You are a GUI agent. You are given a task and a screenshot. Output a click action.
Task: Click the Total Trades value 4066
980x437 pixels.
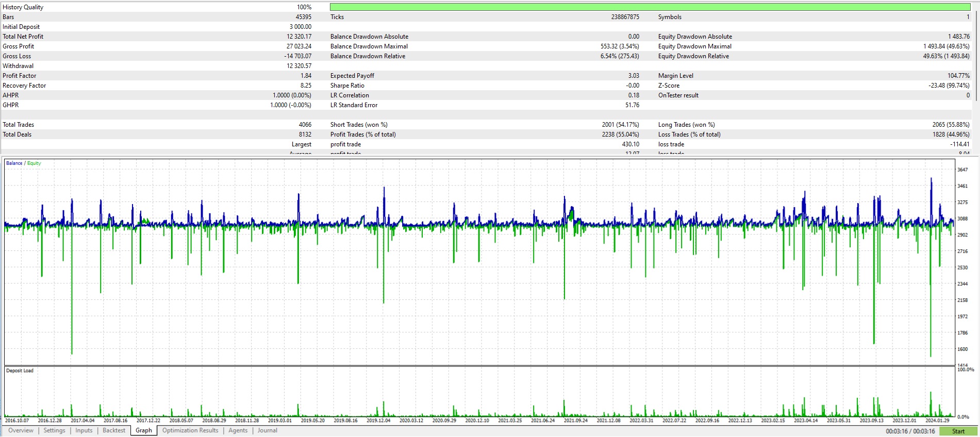[305, 125]
